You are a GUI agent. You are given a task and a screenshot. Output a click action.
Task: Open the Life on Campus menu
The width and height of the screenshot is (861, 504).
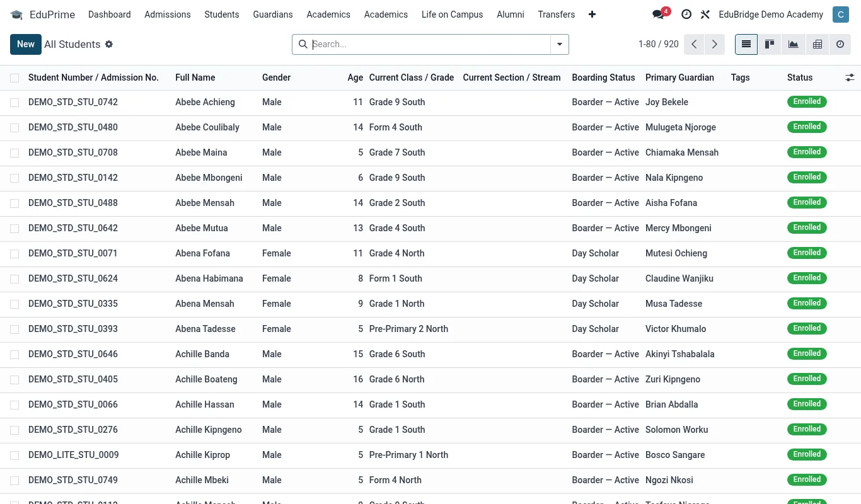(453, 14)
